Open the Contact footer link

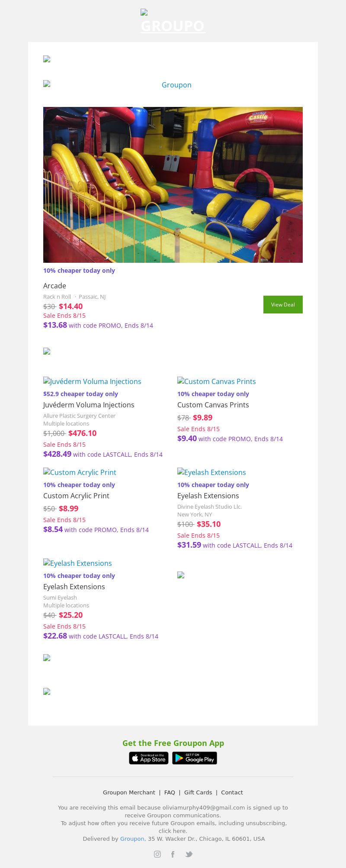[232, 792]
